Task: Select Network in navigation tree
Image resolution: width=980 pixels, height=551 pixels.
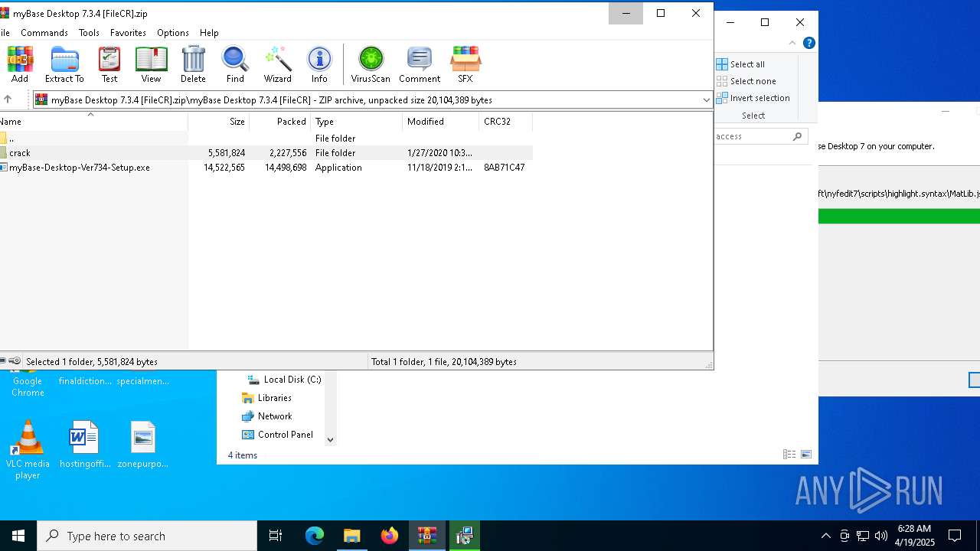Action: click(266, 416)
